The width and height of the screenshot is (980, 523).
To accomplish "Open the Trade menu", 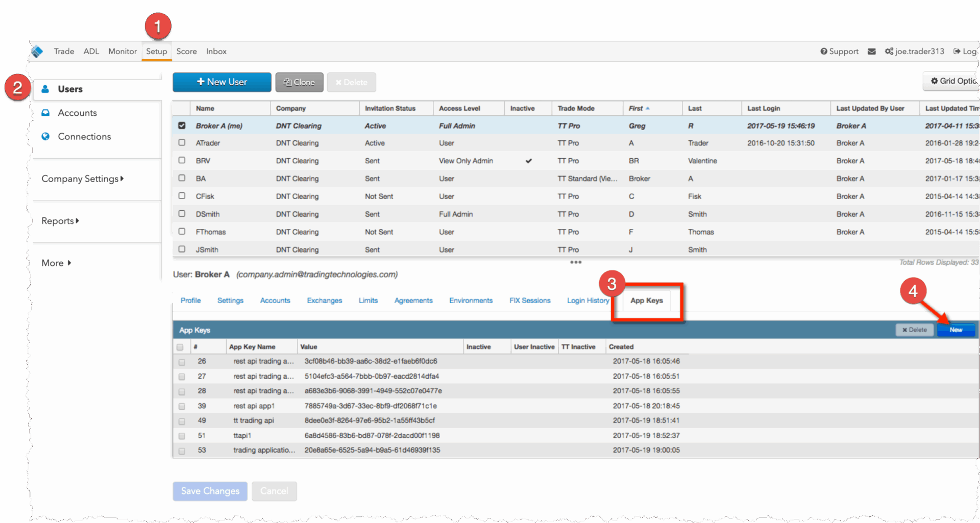I will point(64,52).
